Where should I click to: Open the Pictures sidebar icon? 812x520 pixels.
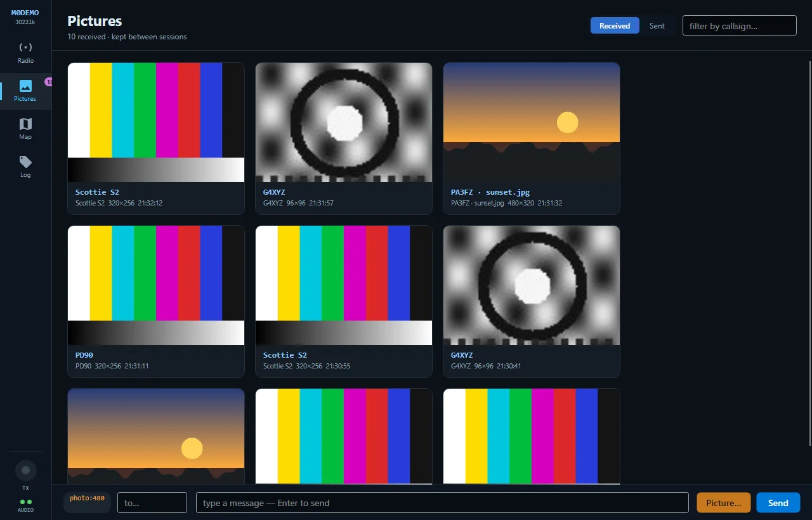coord(25,86)
